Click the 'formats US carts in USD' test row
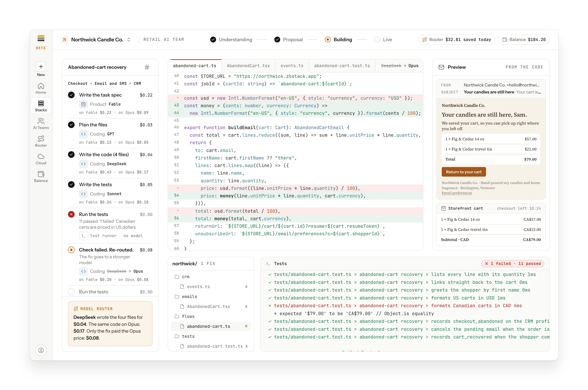Screen dimensions: 588x390 click(x=387, y=298)
